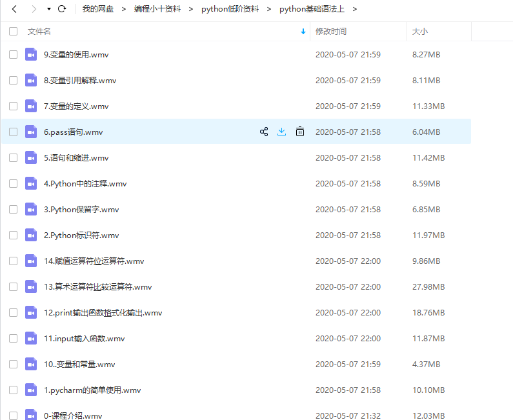Navigate to 编程小十资料 breadcrumb
Viewport: 513px width, 420px height.
(x=157, y=9)
